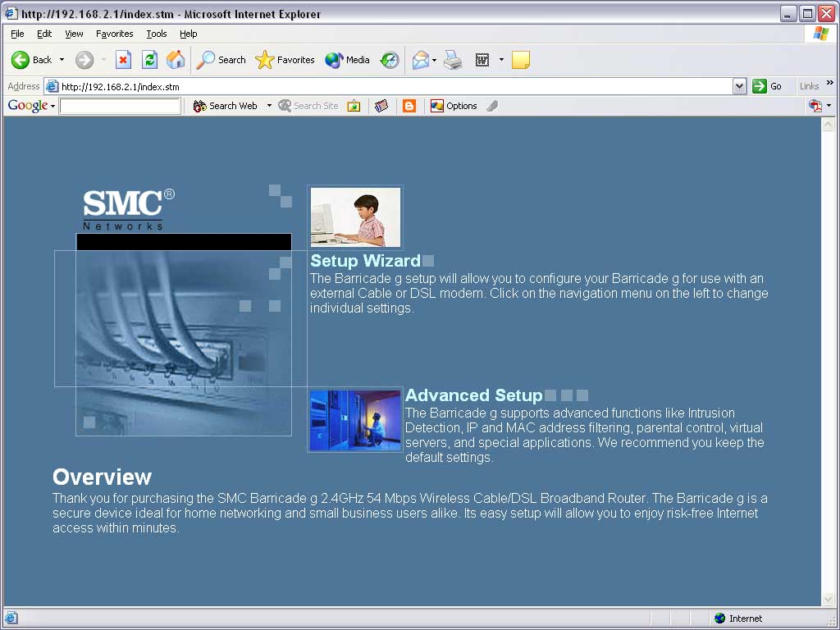This screenshot has height=630, width=840.
Task: Open the View menu
Action: pos(74,34)
